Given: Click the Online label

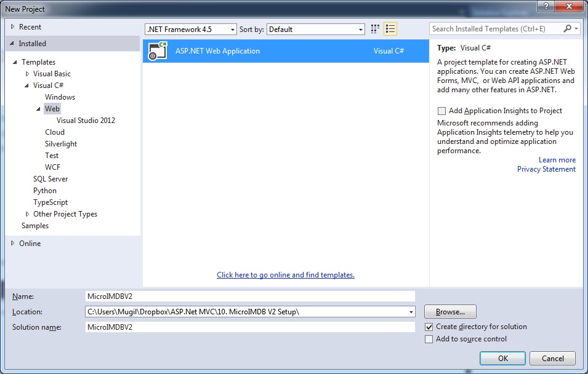Looking at the screenshot, I should (30, 243).
